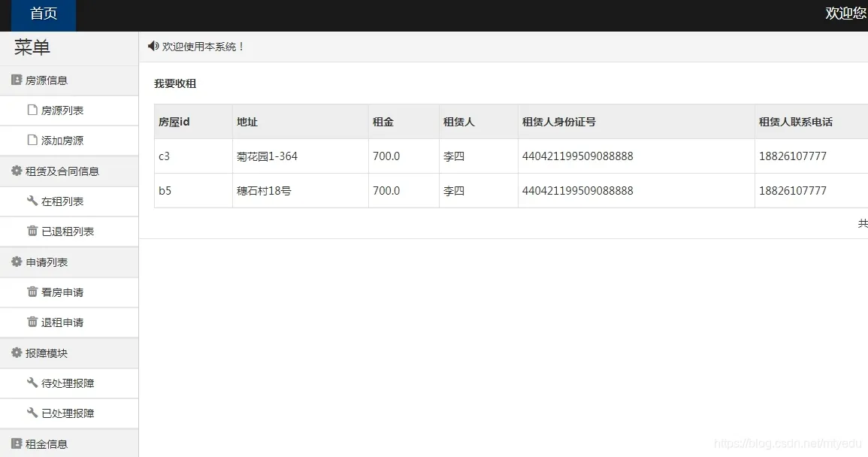Click the 房源信息 section book icon

tap(17, 80)
